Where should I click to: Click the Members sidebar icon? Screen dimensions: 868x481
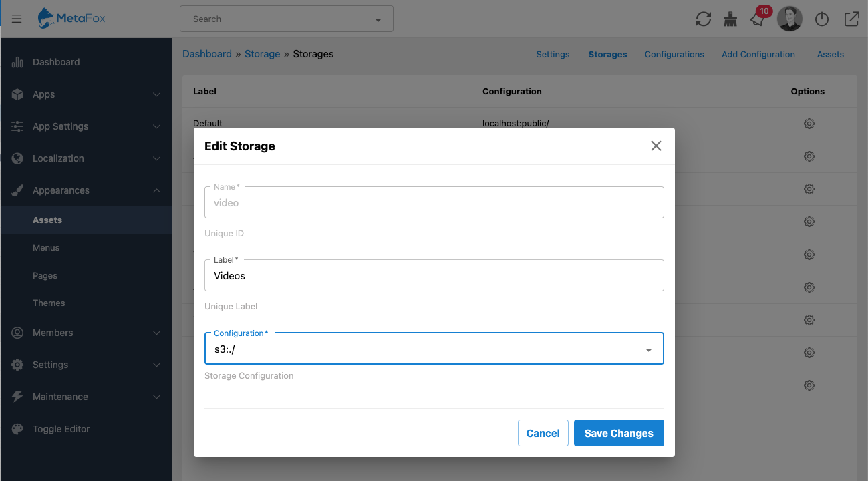(18, 333)
